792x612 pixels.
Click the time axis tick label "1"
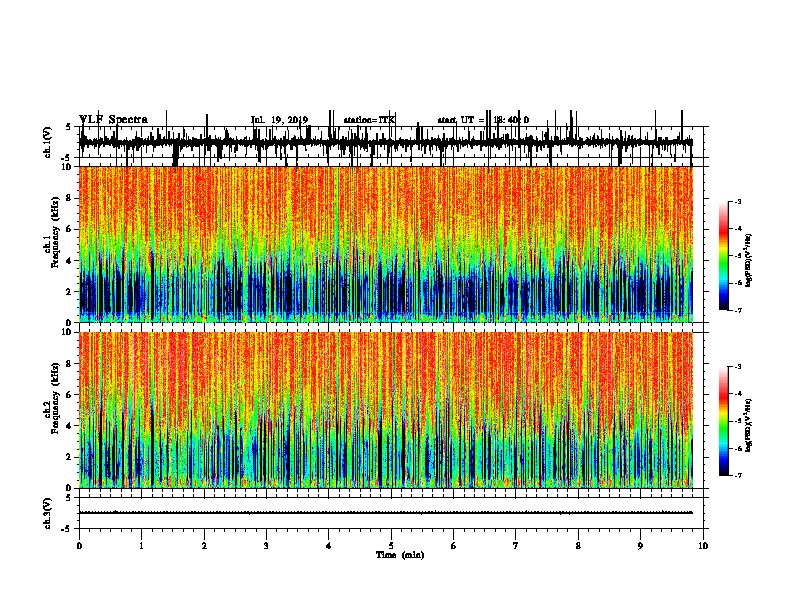pyautogui.click(x=141, y=546)
